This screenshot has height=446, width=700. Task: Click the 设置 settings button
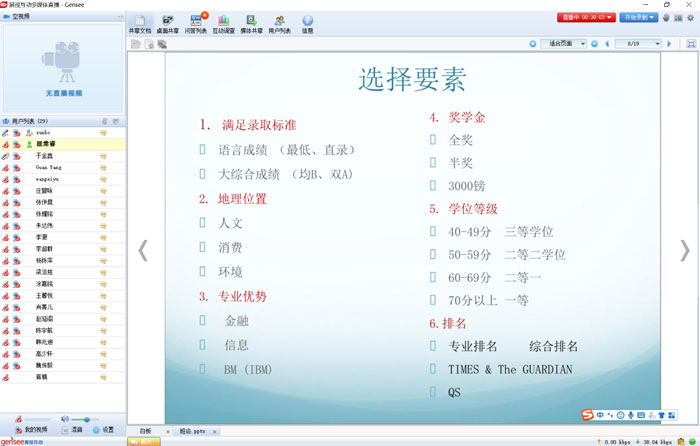point(103,429)
